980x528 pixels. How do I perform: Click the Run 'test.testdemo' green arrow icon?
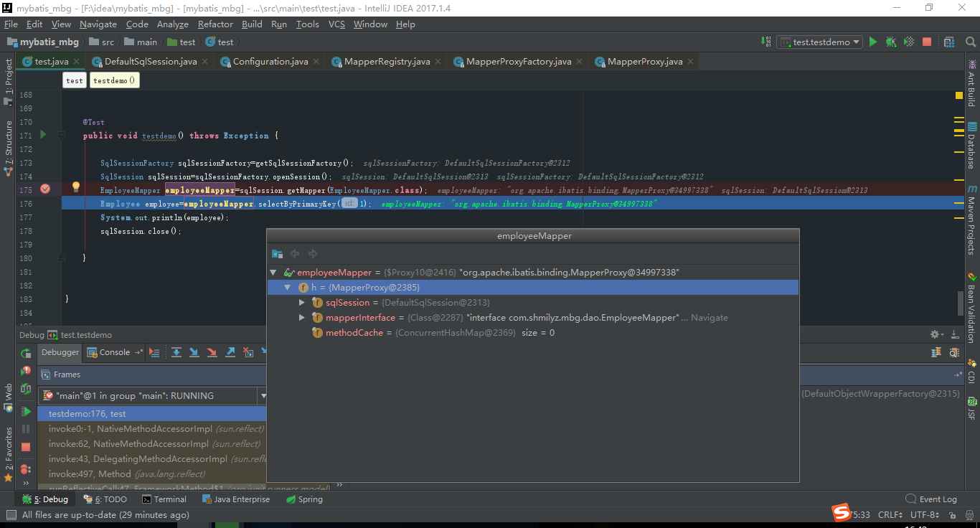point(873,42)
